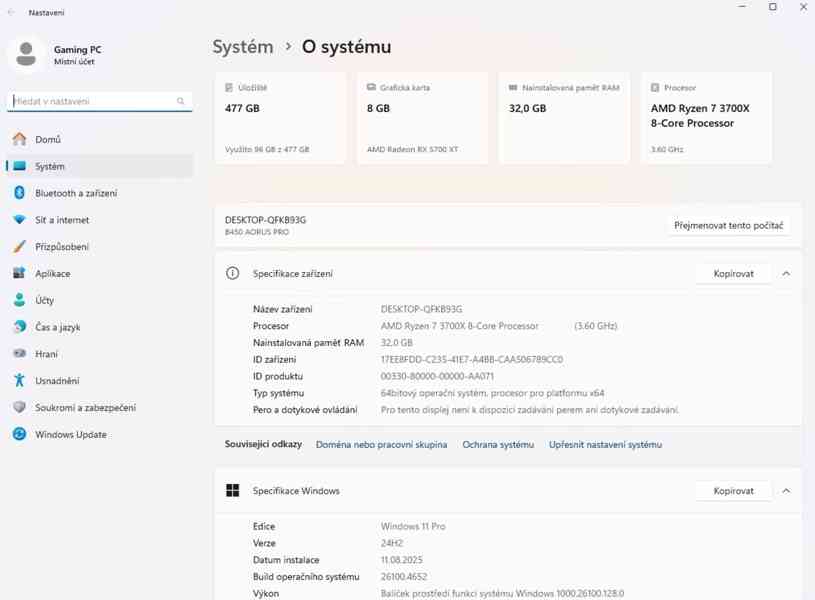Open the Hraní gamepad icon
The width and height of the screenshot is (815, 600).
pos(19,354)
